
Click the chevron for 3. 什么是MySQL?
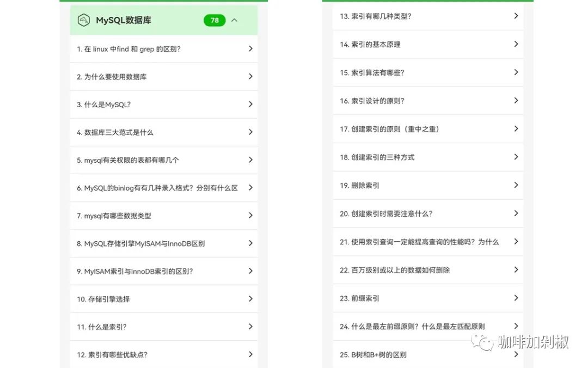pyautogui.click(x=250, y=105)
